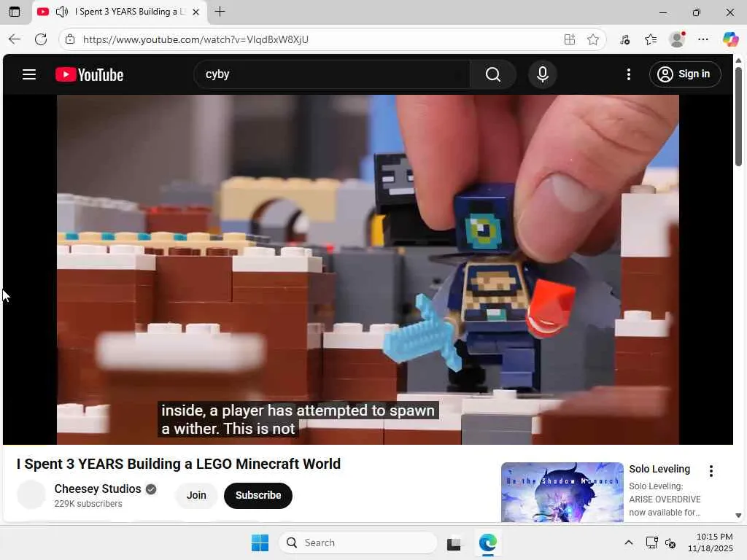Open the tab actions menu icon

point(15,12)
